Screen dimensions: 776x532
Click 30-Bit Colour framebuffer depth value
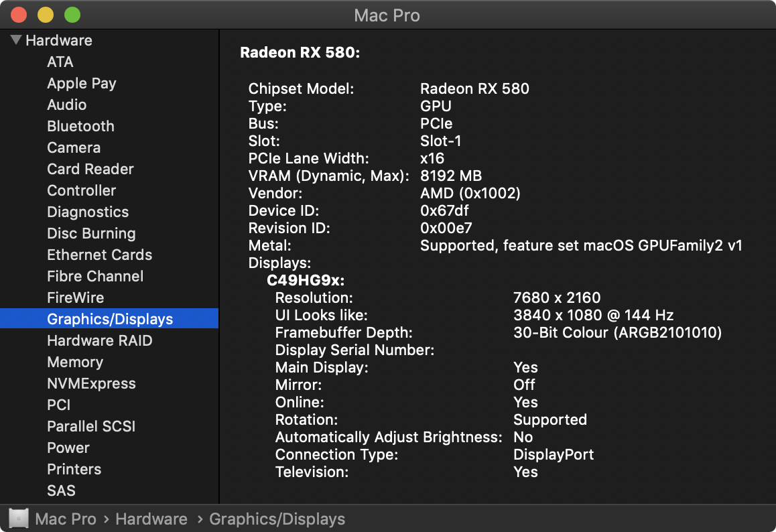[x=617, y=332]
